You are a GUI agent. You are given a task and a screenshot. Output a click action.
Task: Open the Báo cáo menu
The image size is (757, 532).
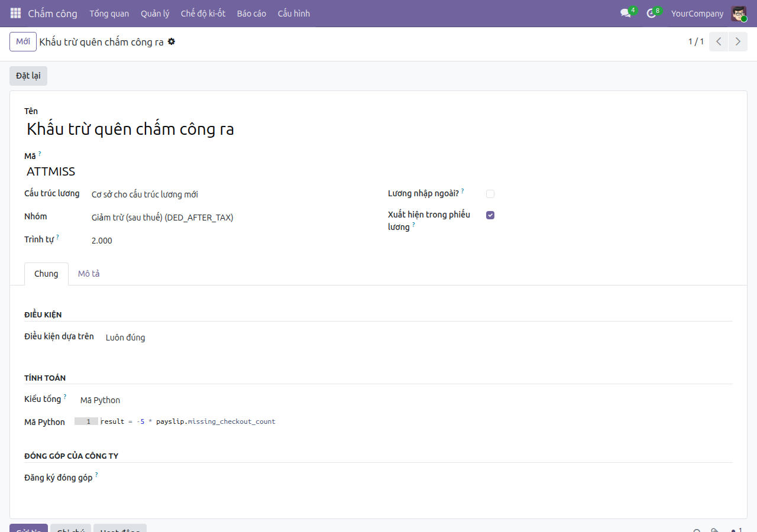pyautogui.click(x=251, y=13)
